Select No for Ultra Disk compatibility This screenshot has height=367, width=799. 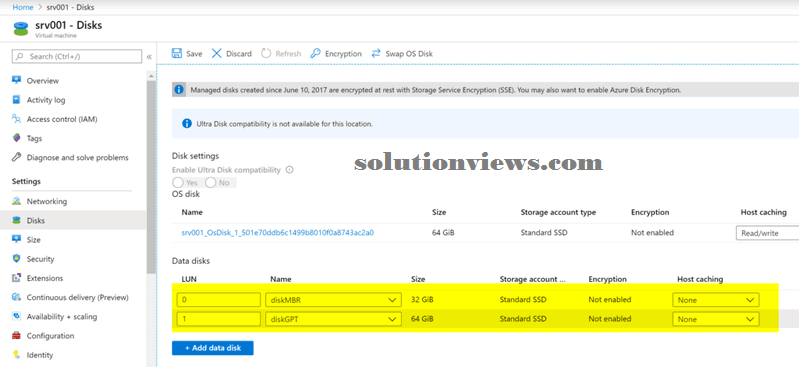(210, 182)
